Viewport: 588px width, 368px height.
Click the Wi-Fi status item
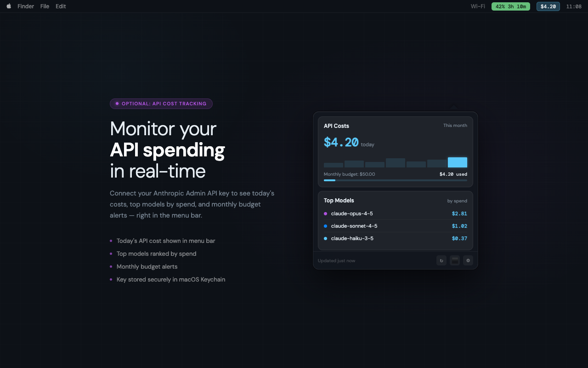(x=478, y=6)
